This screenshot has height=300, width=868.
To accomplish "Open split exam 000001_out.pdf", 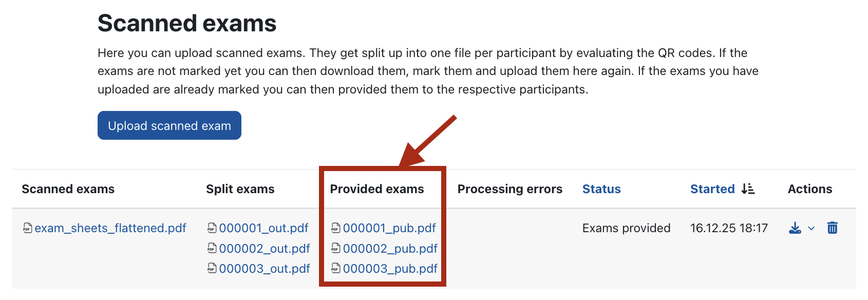I will coord(263,228).
